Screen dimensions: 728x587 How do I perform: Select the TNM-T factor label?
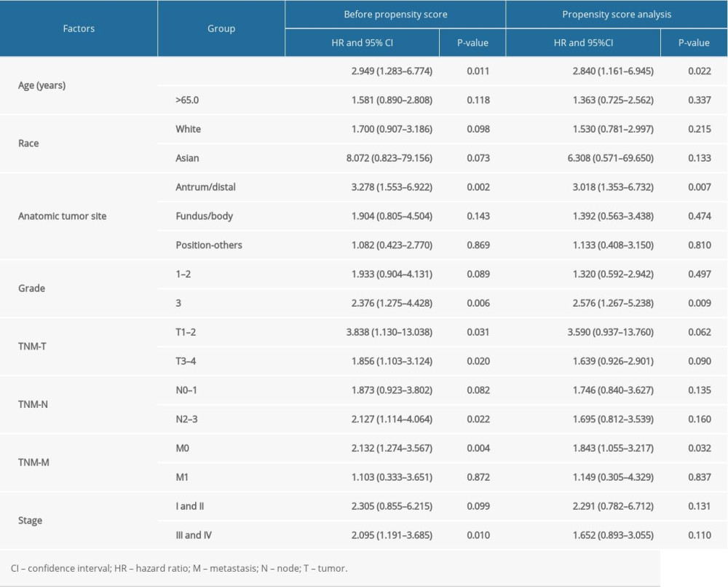click(x=32, y=346)
